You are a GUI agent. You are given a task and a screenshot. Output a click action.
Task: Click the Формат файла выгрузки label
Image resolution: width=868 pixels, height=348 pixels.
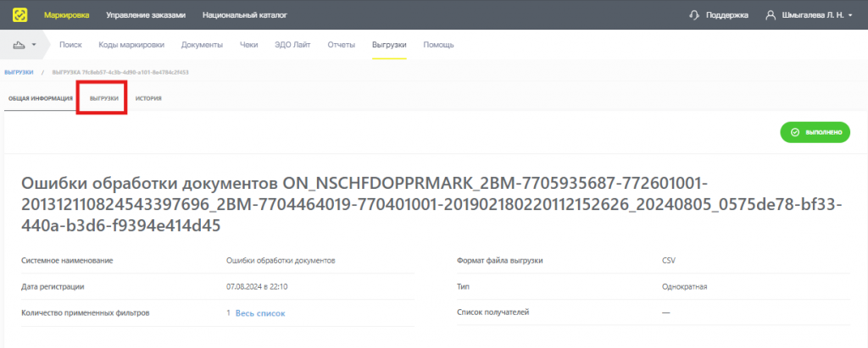click(x=500, y=260)
